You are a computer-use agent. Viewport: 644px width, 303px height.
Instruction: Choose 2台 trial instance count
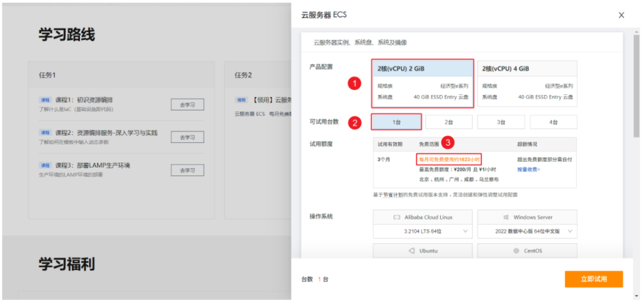tap(449, 122)
